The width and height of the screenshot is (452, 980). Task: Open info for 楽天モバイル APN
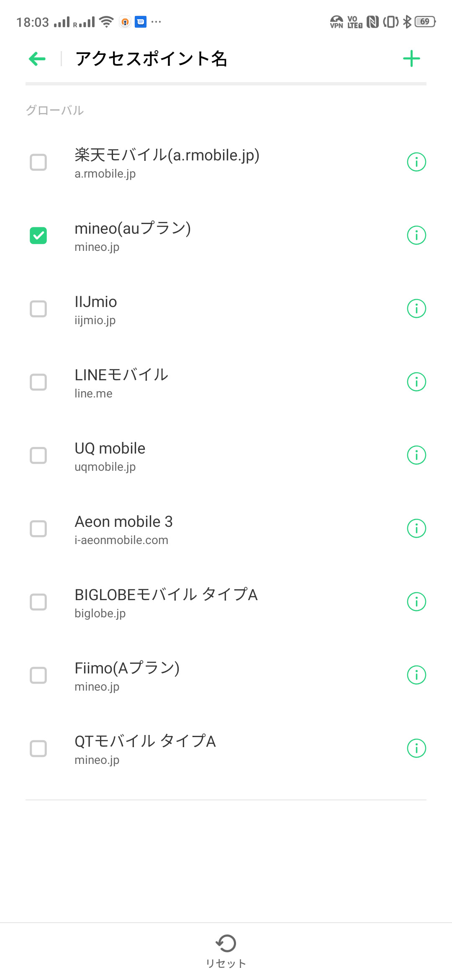tap(416, 162)
